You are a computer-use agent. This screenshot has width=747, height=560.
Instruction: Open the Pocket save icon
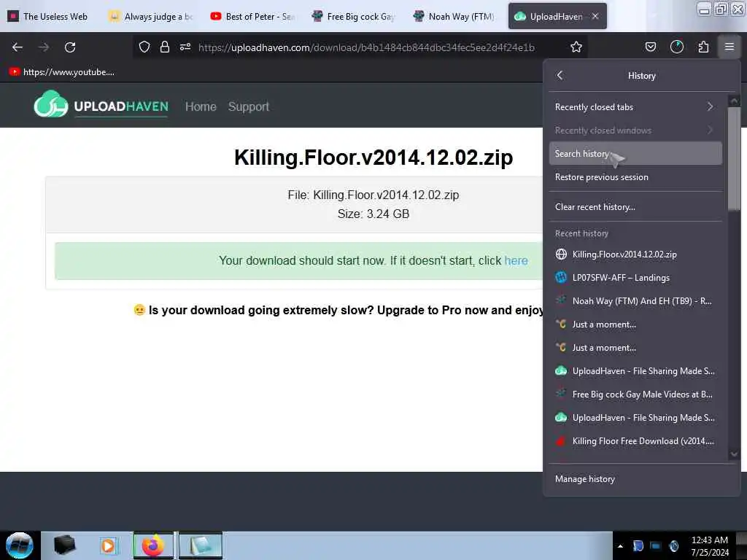(x=650, y=47)
